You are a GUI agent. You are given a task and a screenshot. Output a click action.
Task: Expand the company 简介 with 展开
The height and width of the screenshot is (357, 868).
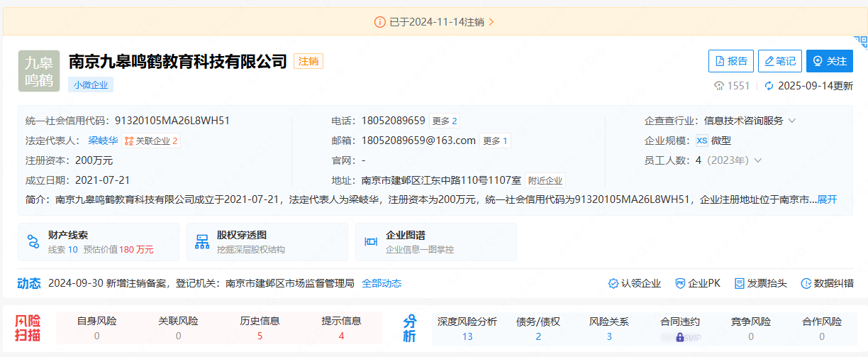click(827, 199)
